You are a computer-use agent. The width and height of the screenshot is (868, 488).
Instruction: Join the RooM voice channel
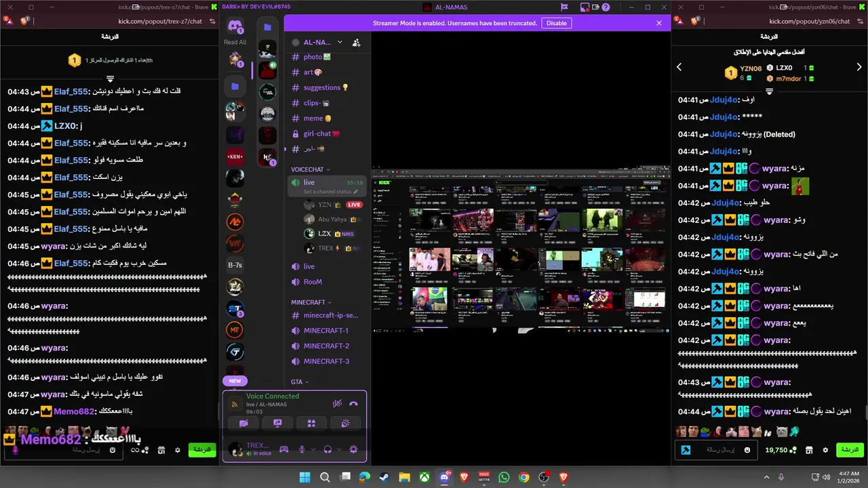click(x=328, y=282)
